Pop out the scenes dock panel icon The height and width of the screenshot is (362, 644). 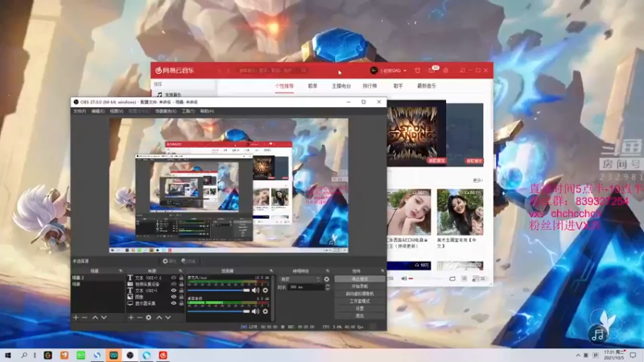(120, 271)
